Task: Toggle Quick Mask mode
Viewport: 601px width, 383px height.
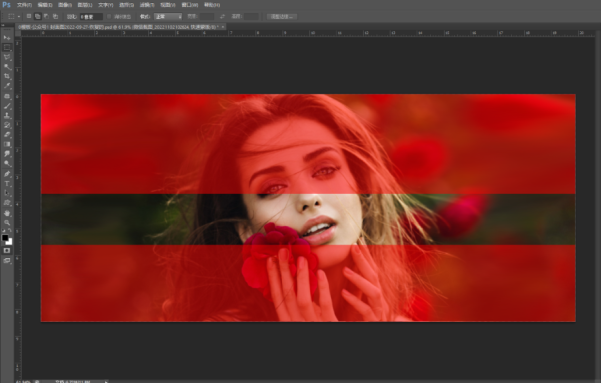Action: click(7, 250)
